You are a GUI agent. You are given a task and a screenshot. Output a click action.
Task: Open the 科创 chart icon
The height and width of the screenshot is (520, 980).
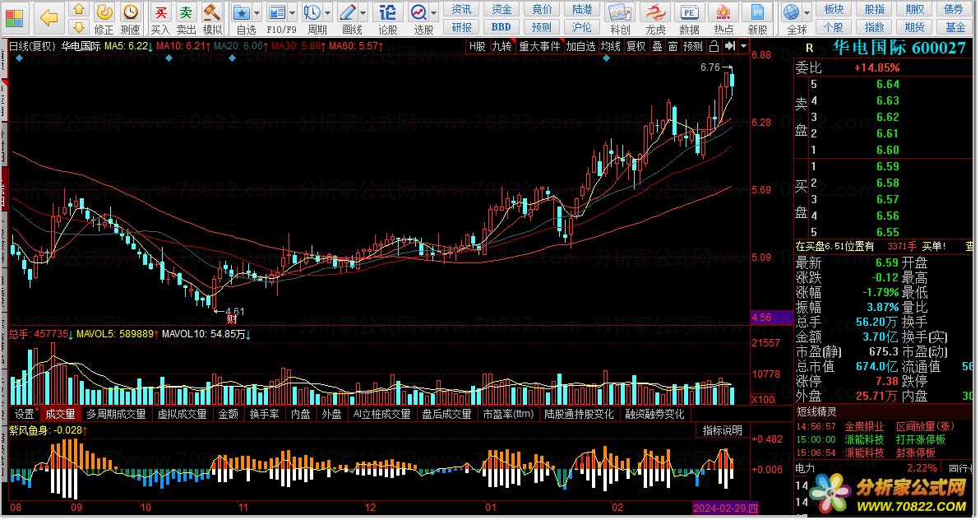click(620, 12)
